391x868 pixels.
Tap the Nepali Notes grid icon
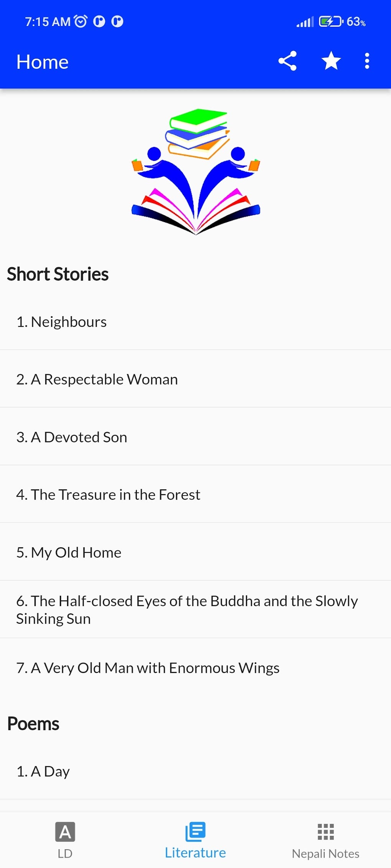click(326, 831)
